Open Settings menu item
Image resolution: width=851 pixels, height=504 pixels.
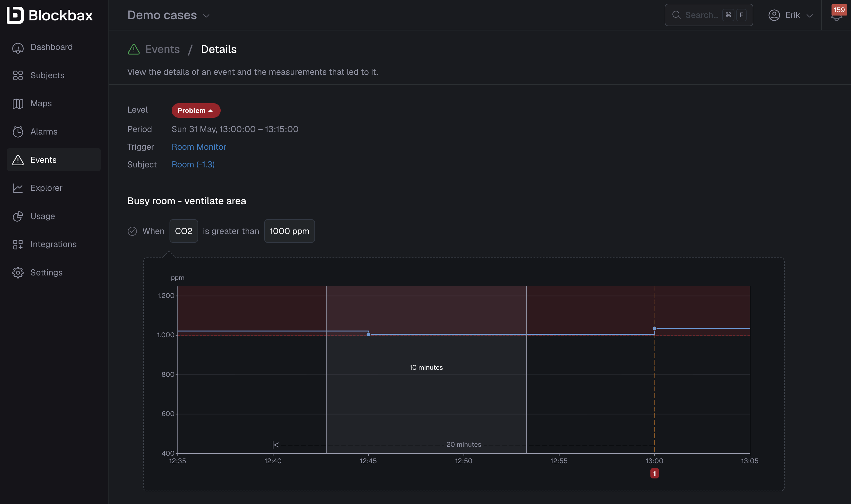(x=47, y=273)
